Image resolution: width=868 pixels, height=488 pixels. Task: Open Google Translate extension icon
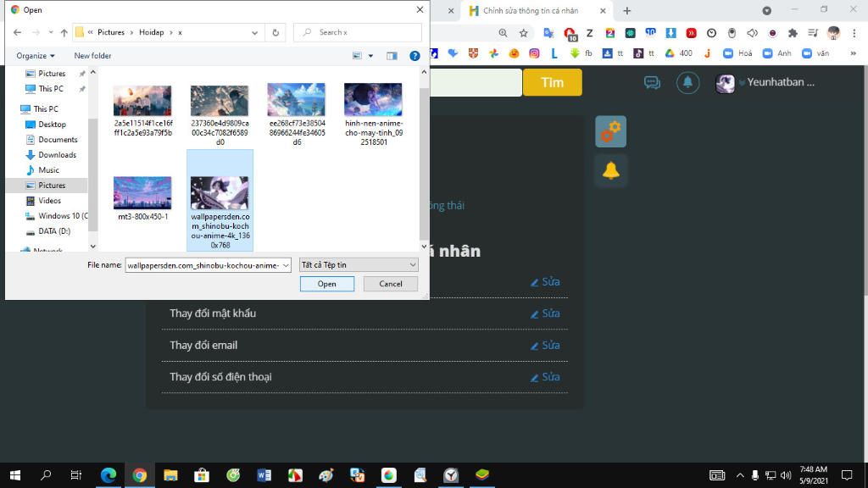point(548,33)
